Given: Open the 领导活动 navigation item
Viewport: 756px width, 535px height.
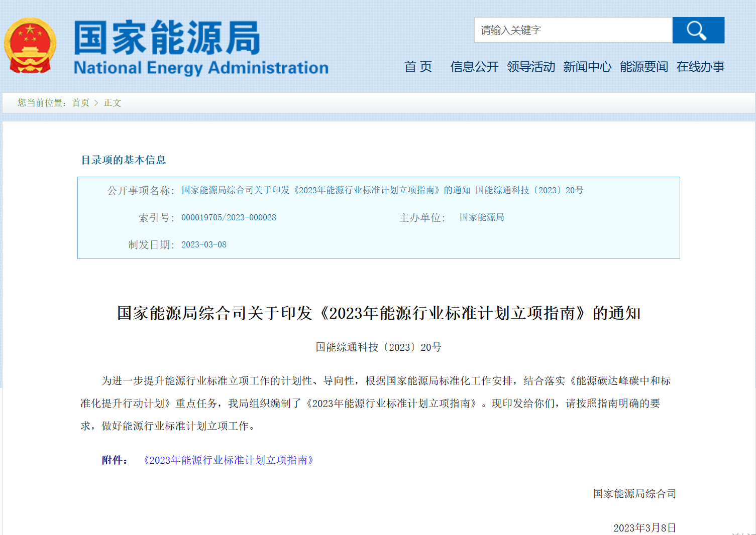Looking at the screenshot, I should 531,67.
